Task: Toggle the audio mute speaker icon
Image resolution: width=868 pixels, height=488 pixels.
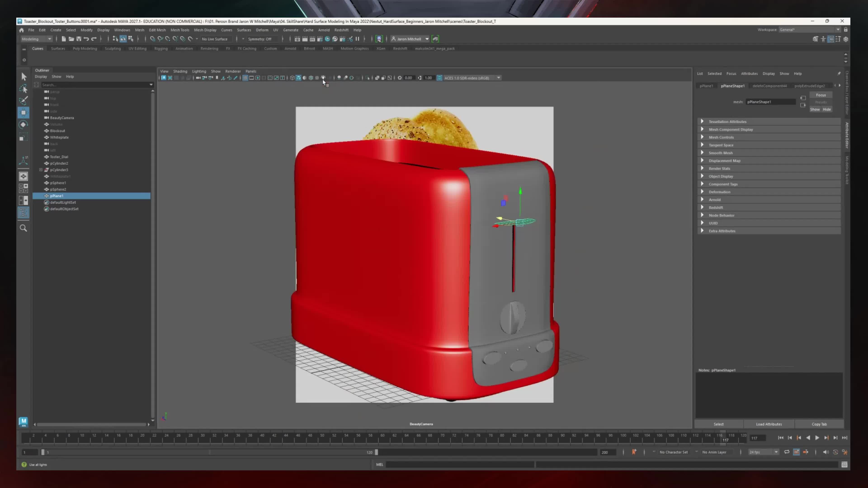Action: pos(826,452)
